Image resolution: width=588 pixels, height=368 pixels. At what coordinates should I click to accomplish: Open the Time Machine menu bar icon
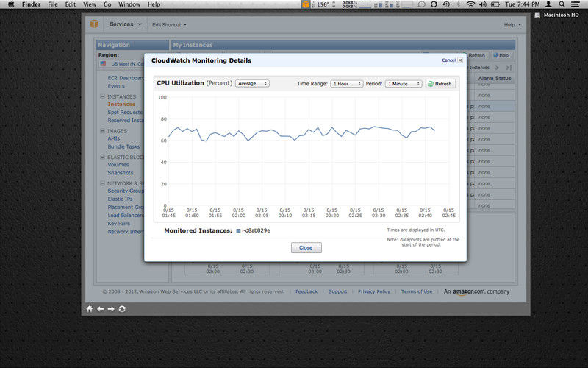(x=446, y=4)
